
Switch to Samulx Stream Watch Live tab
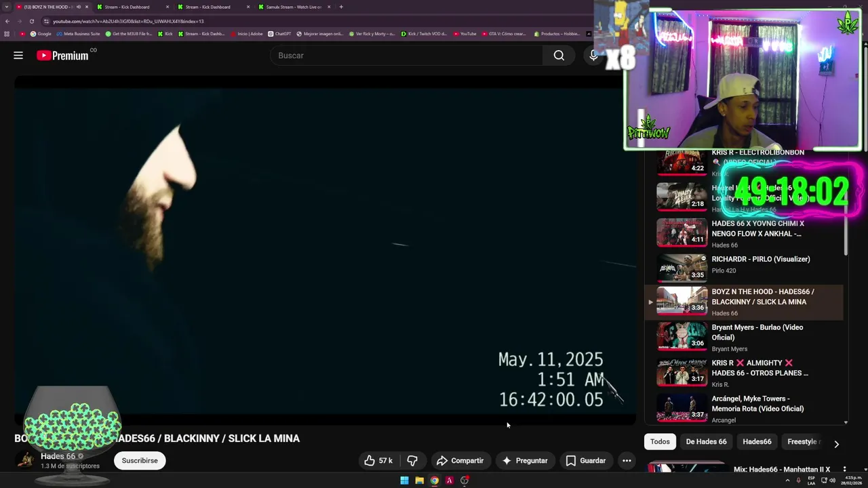[294, 7]
